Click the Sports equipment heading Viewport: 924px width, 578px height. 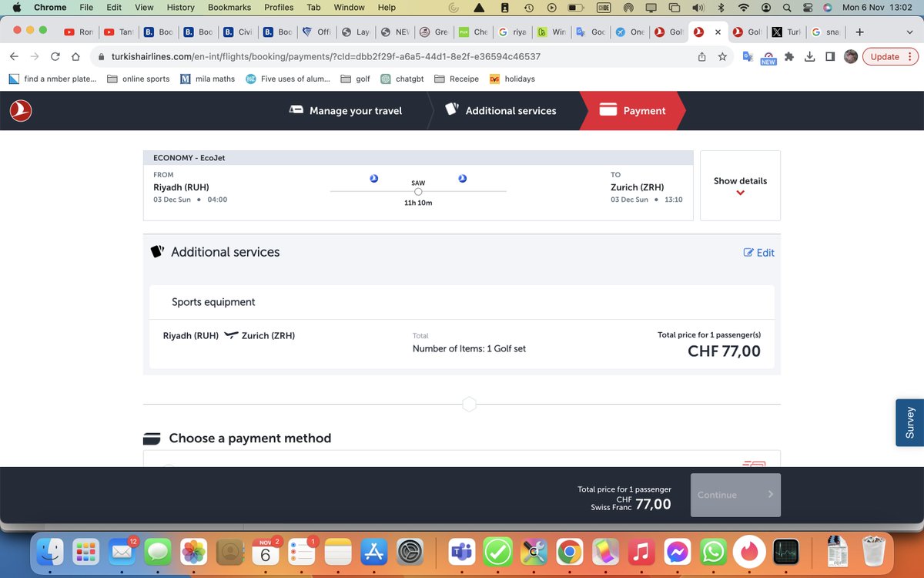(x=213, y=302)
